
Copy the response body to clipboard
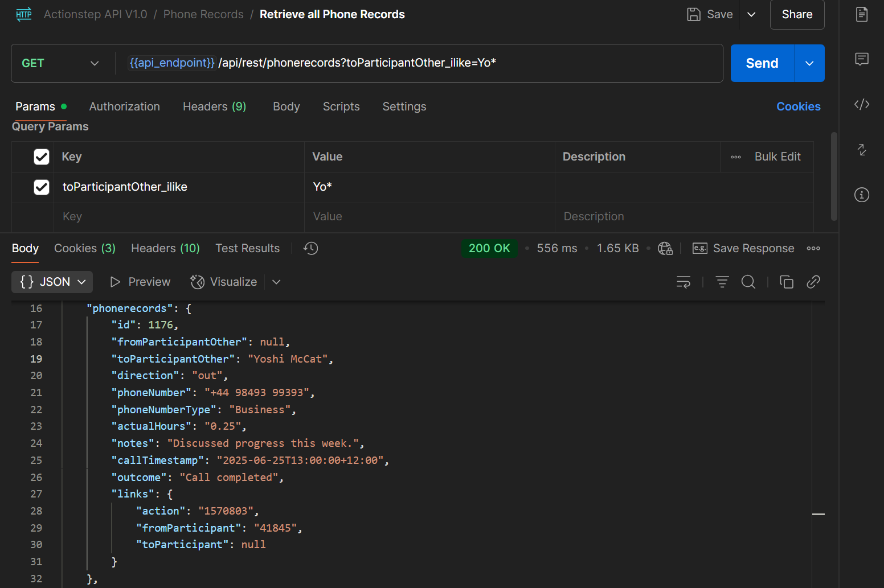(x=787, y=282)
